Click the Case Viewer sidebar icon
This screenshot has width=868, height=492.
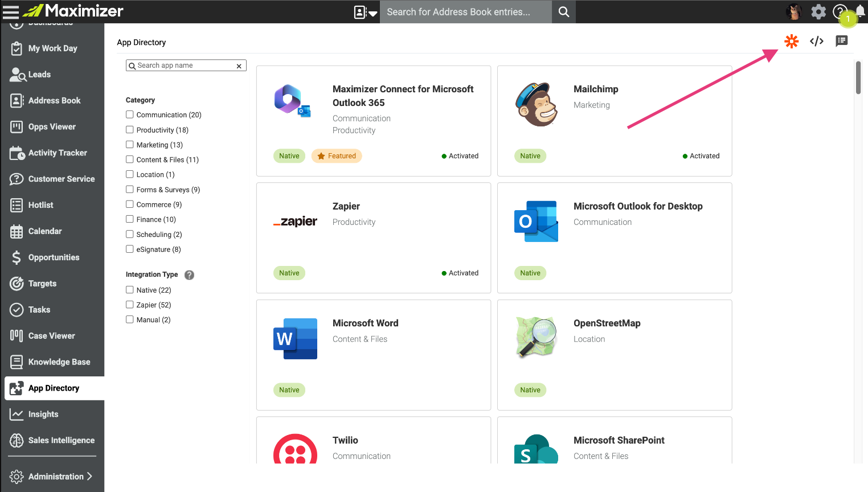pyautogui.click(x=17, y=336)
